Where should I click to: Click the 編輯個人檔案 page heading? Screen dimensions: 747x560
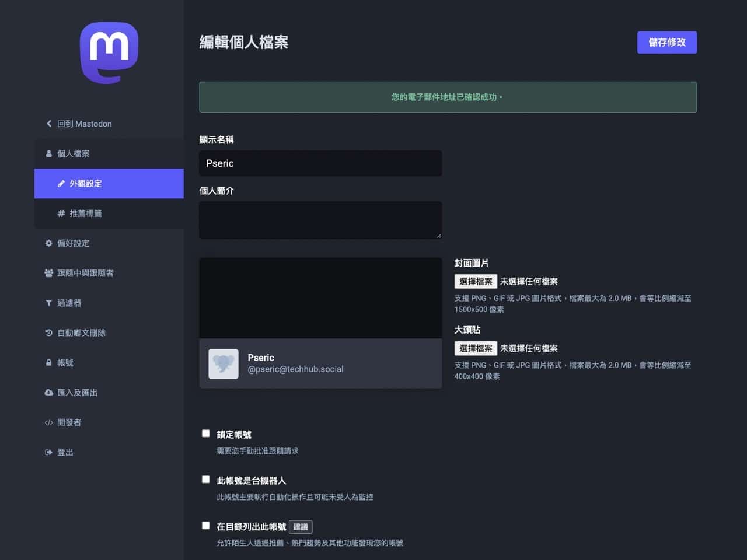pos(244,43)
